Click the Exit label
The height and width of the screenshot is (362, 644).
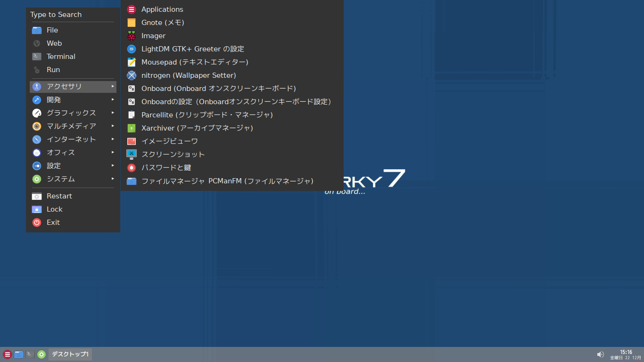pyautogui.click(x=53, y=222)
